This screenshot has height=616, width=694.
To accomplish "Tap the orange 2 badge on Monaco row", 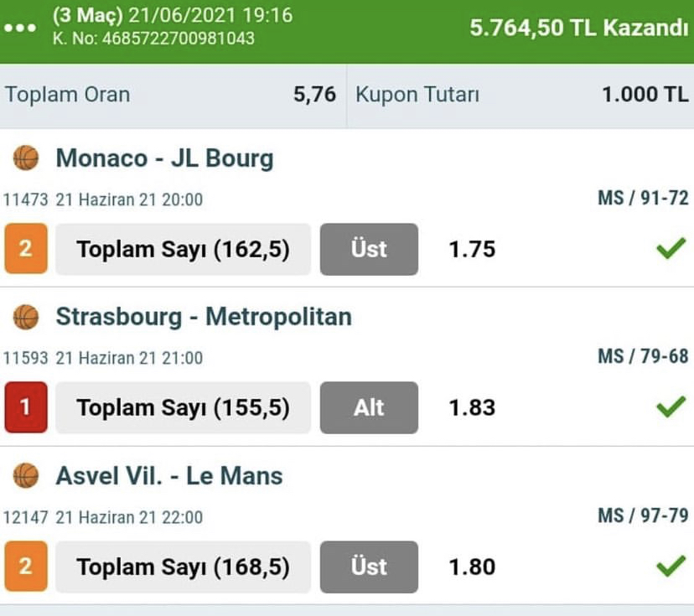I will coord(25,249).
